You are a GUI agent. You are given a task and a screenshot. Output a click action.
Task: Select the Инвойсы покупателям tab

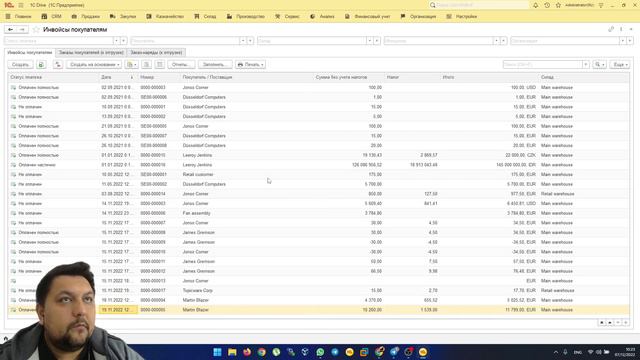coord(30,53)
